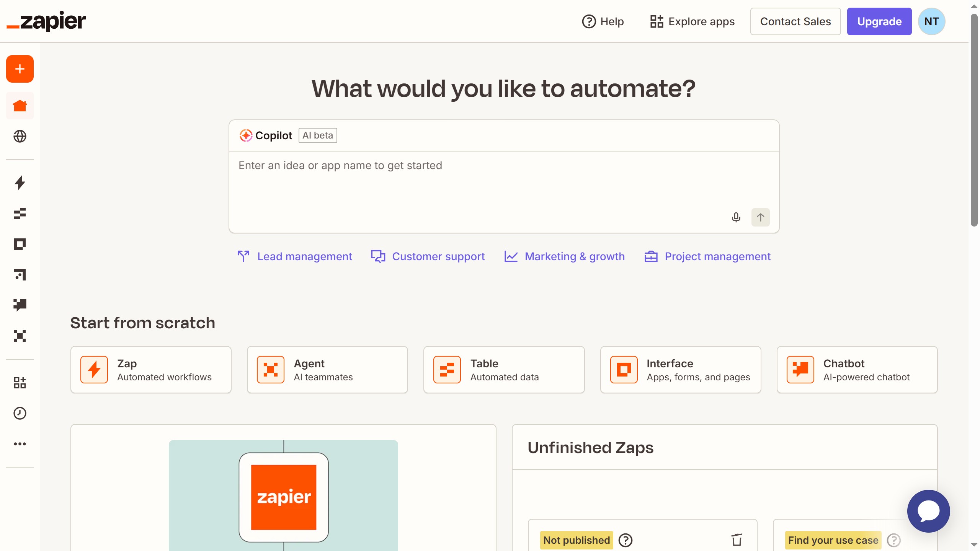Click the Zapier illustration thumbnail

coord(283,496)
